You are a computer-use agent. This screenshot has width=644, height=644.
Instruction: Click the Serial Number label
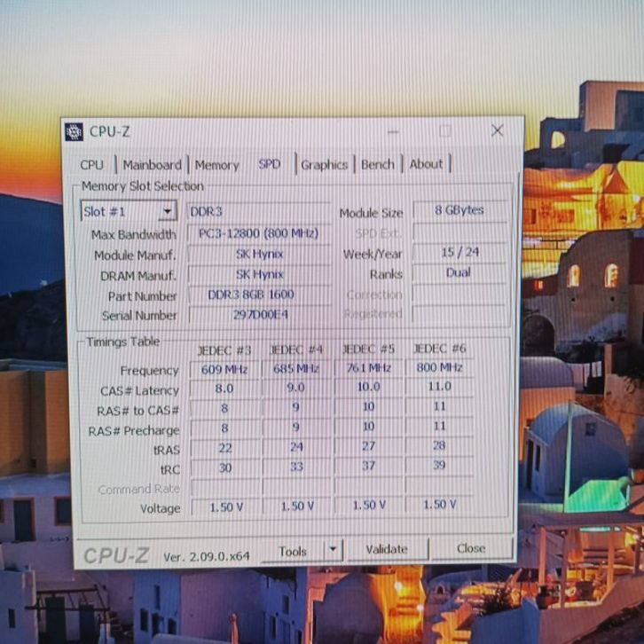click(139, 316)
